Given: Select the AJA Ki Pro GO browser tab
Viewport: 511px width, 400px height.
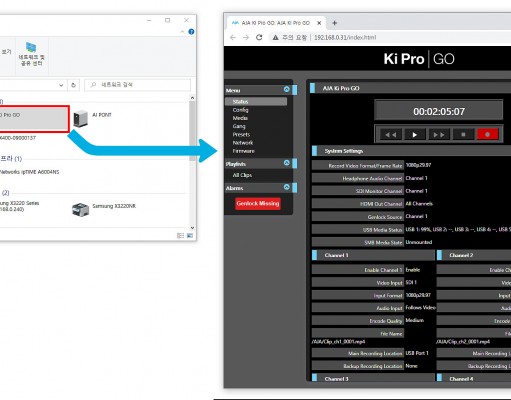Looking at the screenshot, I should [x=275, y=23].
